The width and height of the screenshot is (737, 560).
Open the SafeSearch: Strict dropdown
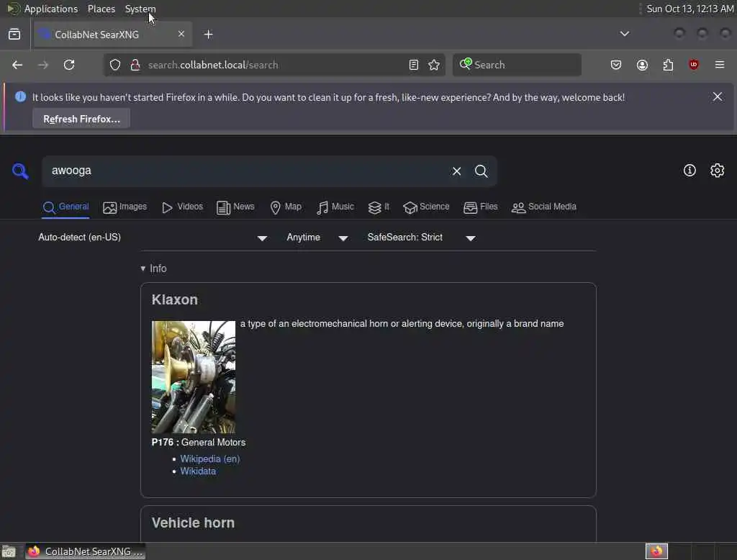pos(422,238)
